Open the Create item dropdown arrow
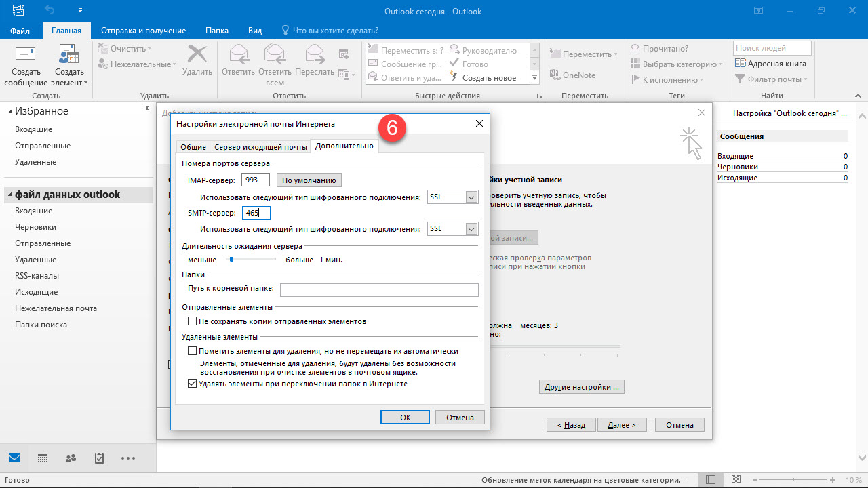The width and height of the screenshot is (868, 488). (86, 83)
